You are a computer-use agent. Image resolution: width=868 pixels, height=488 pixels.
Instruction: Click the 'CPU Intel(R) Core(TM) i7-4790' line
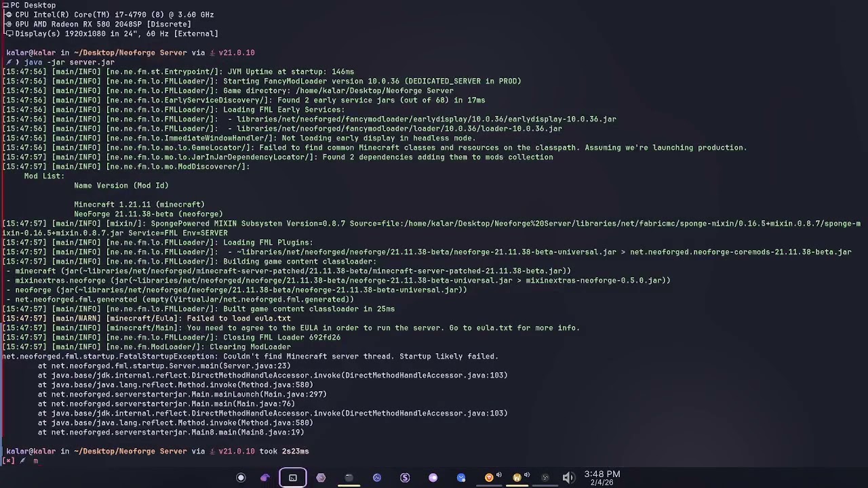(x=110, y=14)
